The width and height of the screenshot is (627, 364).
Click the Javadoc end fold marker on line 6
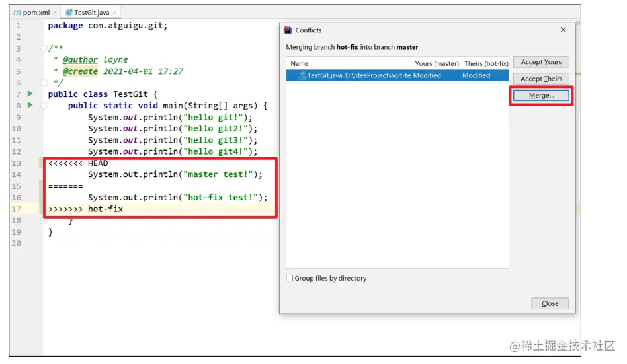click(44, 83)
